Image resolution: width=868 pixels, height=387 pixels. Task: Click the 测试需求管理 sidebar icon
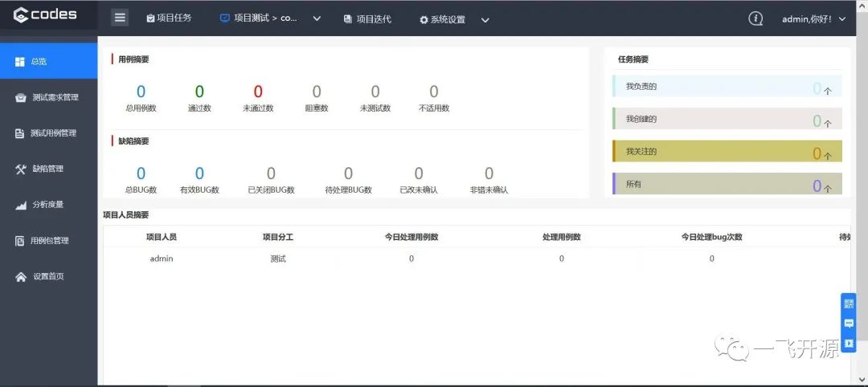point(20,98)
